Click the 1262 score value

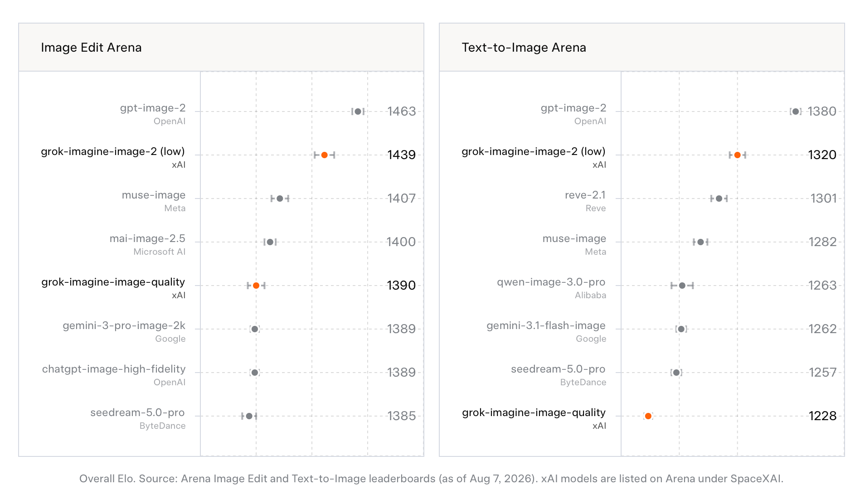822,329
